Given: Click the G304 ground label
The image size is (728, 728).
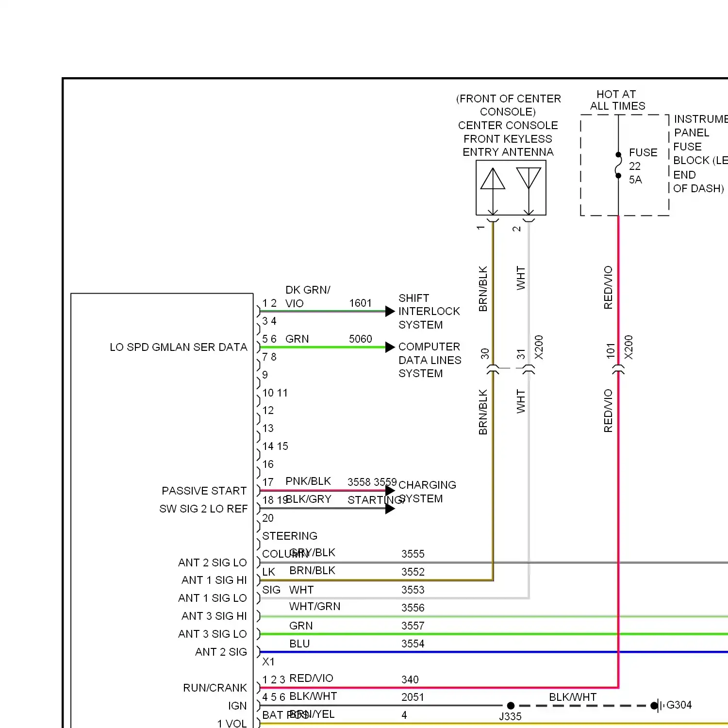Looking at the screenshot, I should 679,705.
